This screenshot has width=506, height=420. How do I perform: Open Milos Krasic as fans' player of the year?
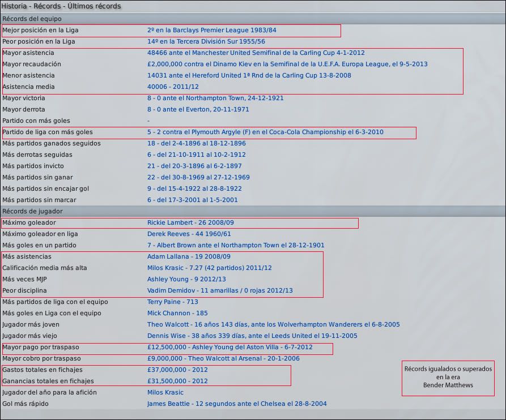[x=165, y=393]
